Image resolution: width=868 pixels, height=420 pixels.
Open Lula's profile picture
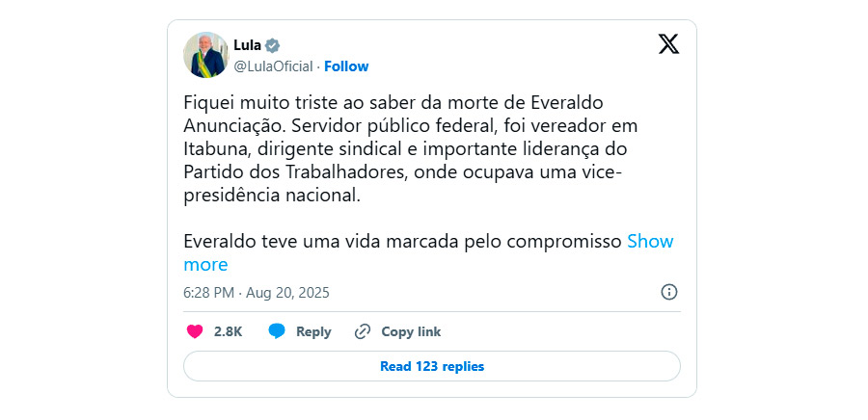tap(206, 55)
